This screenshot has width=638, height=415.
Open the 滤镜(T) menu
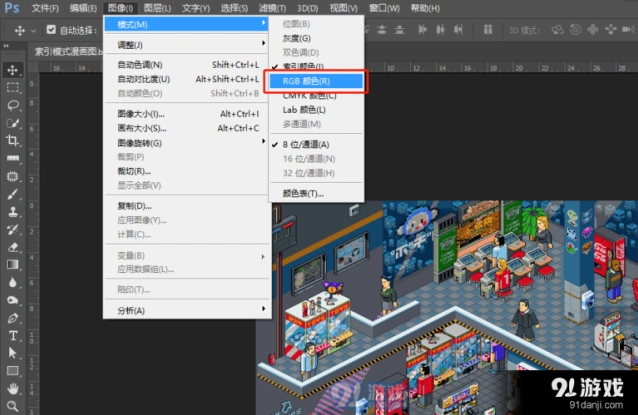(x=272, y=8)
